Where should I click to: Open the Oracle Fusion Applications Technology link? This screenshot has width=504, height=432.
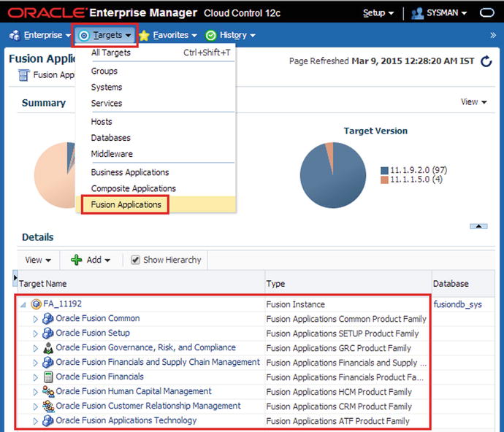click(126, 420)
